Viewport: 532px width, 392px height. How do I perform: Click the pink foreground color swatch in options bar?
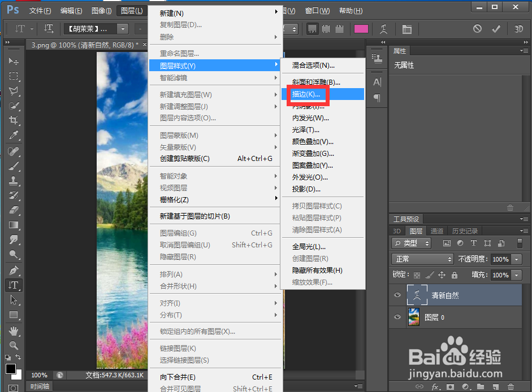(361, 29)
